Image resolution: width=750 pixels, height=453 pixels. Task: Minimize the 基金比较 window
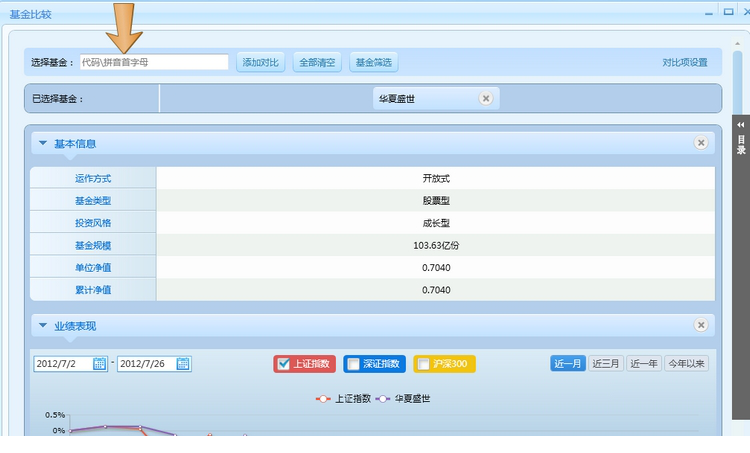709,12
